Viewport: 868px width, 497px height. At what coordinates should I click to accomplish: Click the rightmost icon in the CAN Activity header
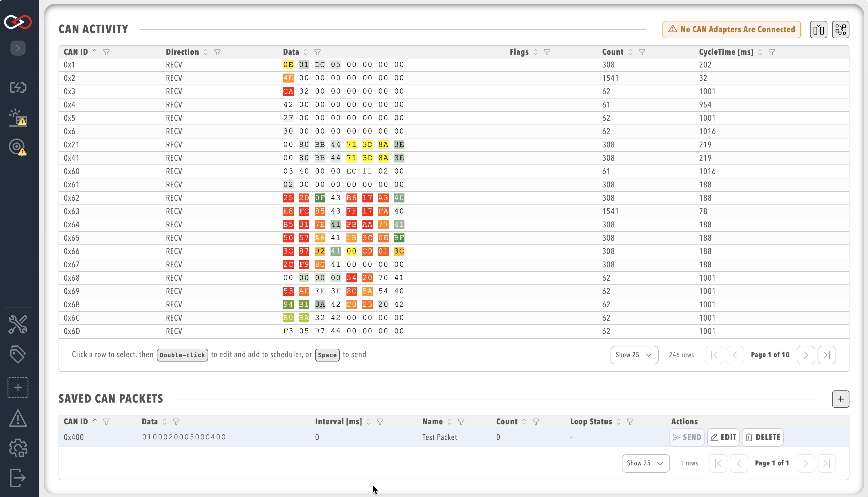coord(841,30)
